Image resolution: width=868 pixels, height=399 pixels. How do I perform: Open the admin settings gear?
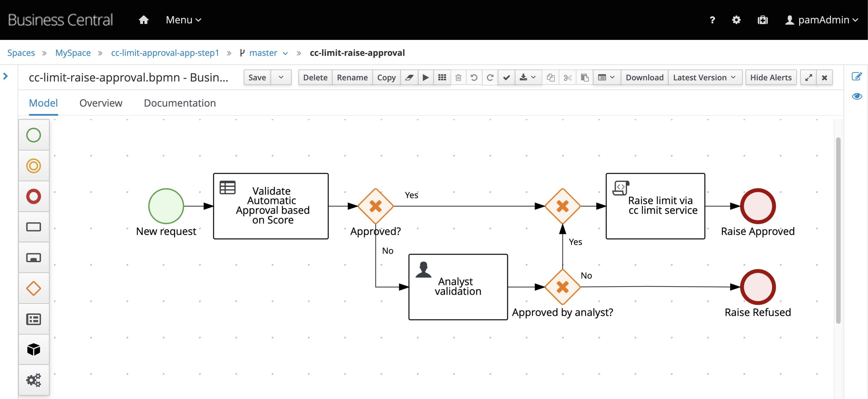(x=736, y=20)
